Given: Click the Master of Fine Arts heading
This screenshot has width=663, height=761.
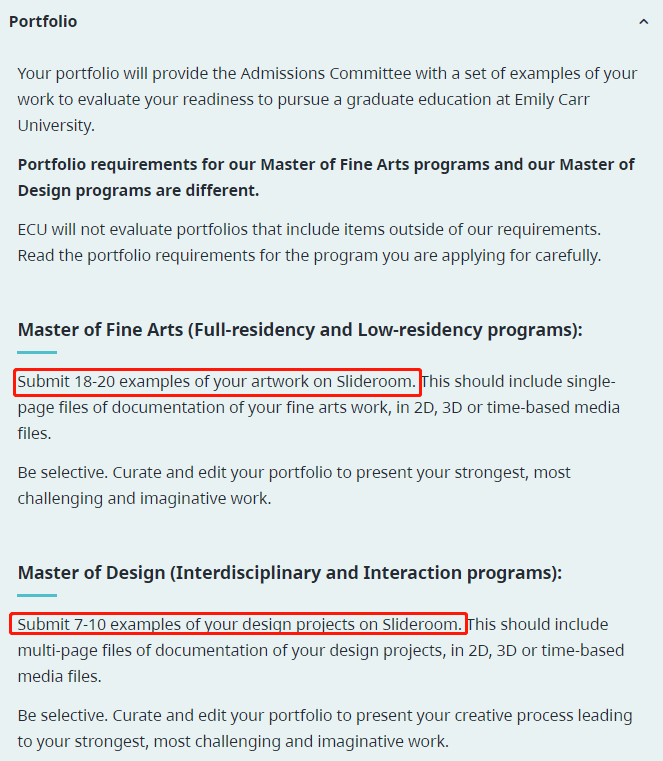Looking at the screenshot, I should tap(300, 330).
